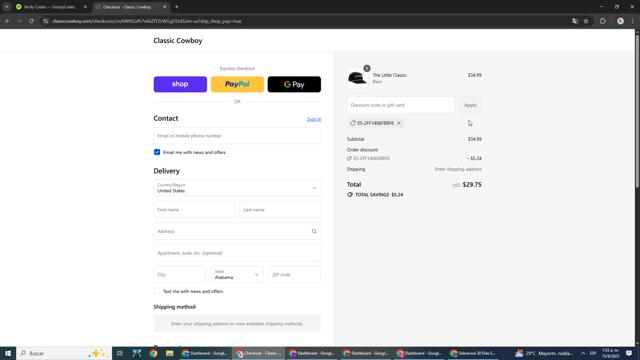Viewport: 640px width, 360px height.
Task: Click the Discount code or gift card field
Action: (400, 105)
